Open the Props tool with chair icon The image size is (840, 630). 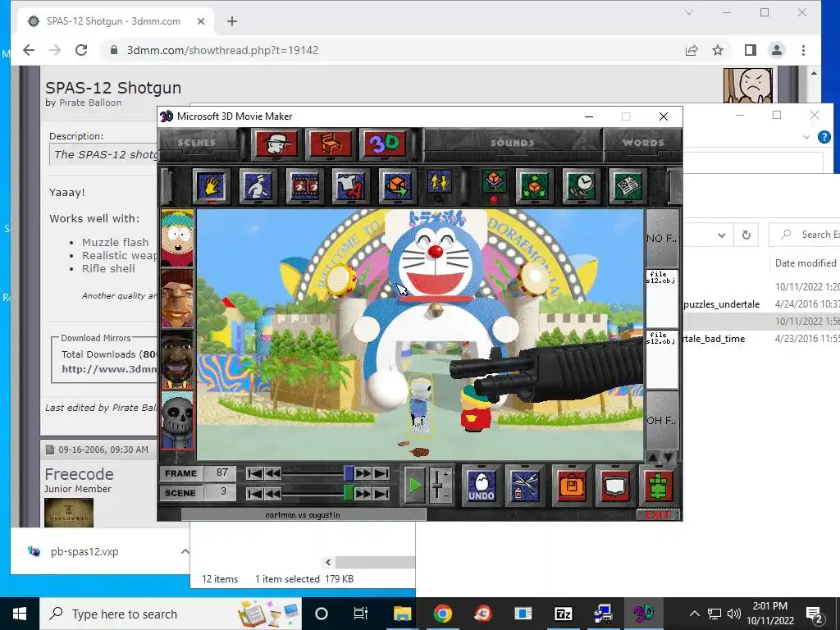click(330, 144)
